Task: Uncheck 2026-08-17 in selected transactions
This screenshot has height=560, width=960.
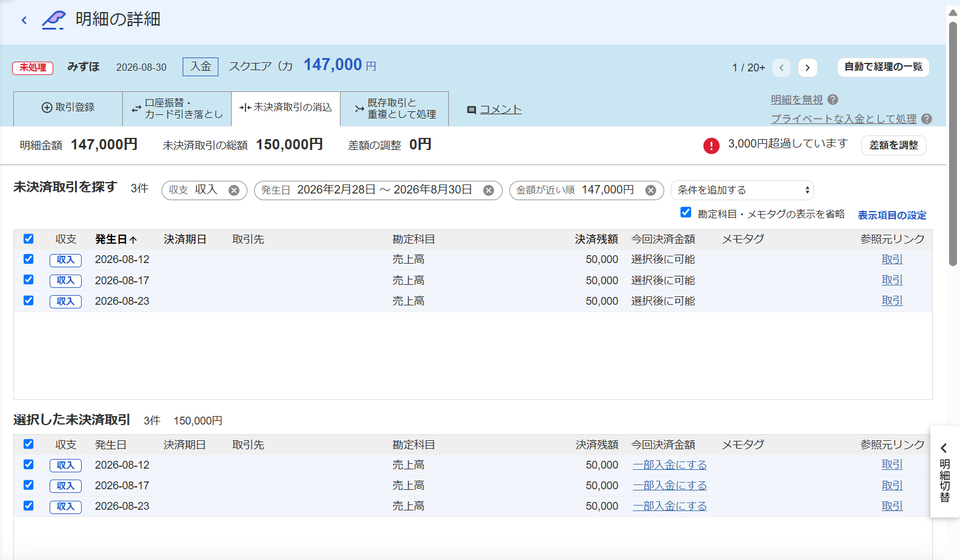Action: [28, 485]
